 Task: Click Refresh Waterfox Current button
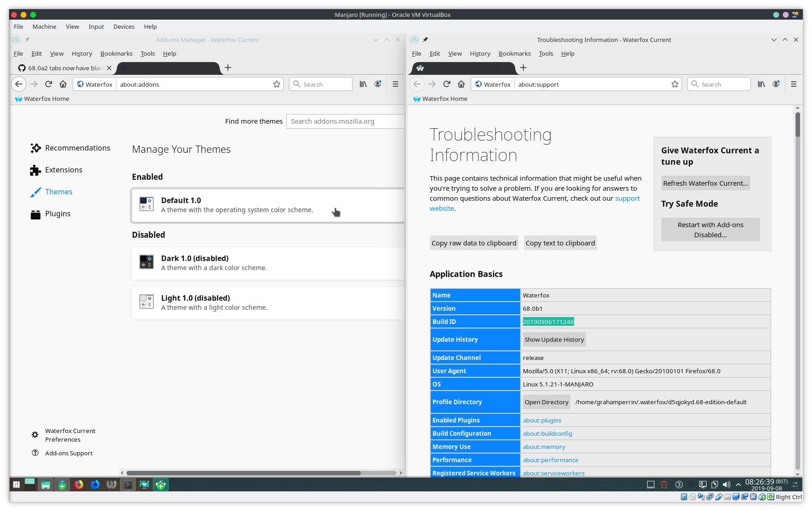click(706, 183)
